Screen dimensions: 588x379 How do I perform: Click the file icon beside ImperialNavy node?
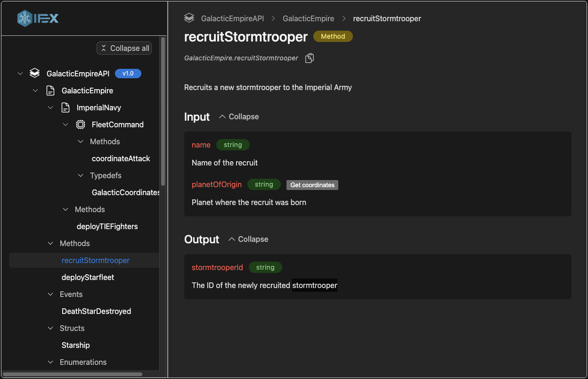pos(65,107)
